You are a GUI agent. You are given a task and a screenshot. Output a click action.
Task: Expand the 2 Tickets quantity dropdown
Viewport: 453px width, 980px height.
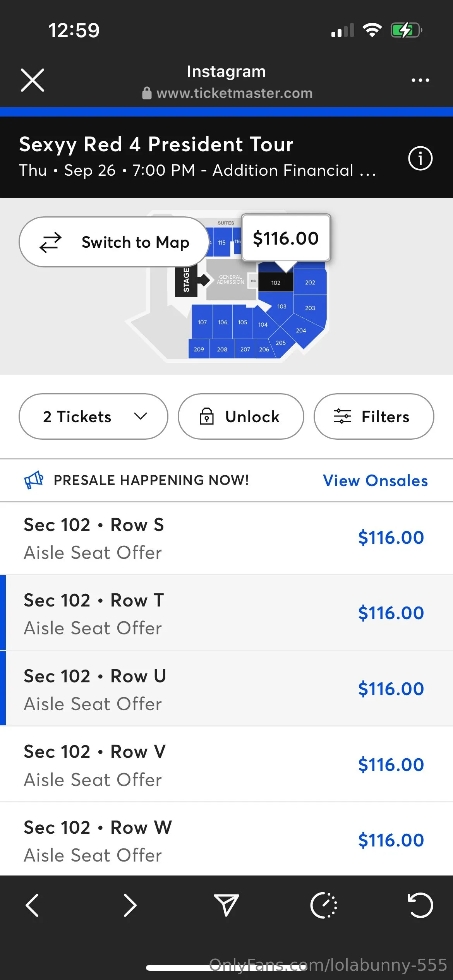93,416
